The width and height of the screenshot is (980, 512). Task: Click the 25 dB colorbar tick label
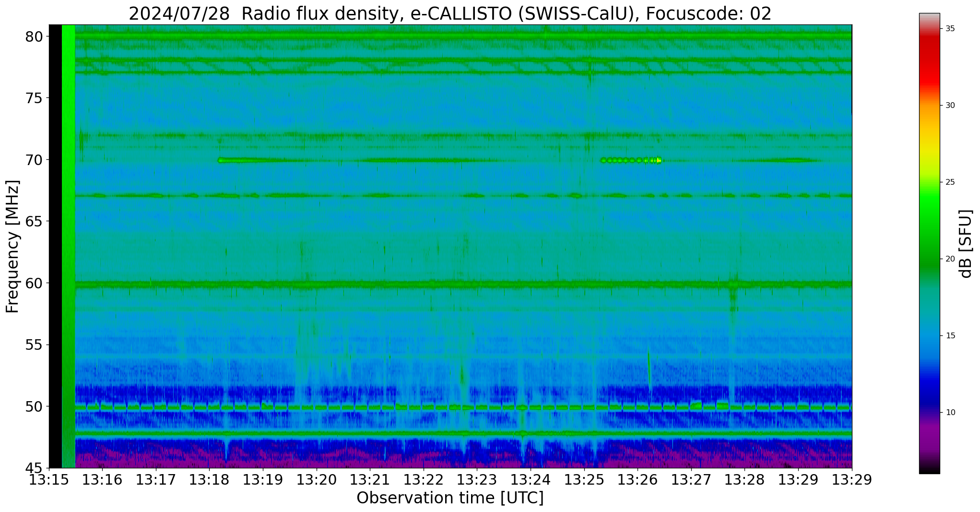950,182
